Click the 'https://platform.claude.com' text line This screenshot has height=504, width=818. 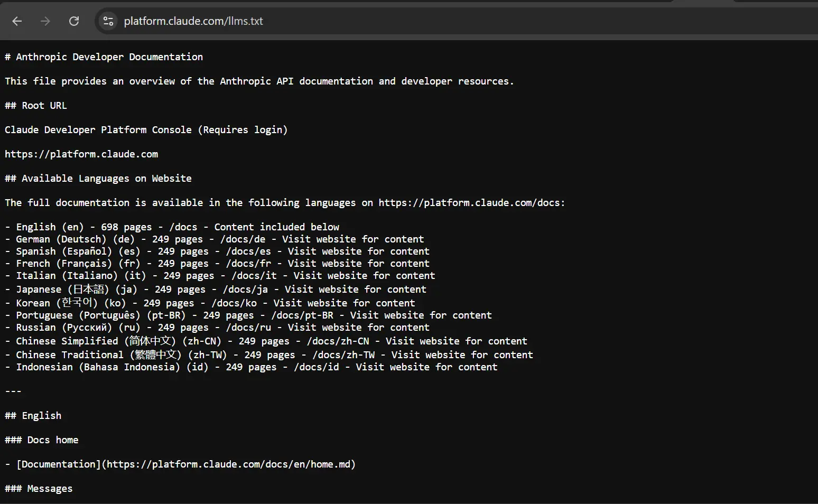[81, 154]
